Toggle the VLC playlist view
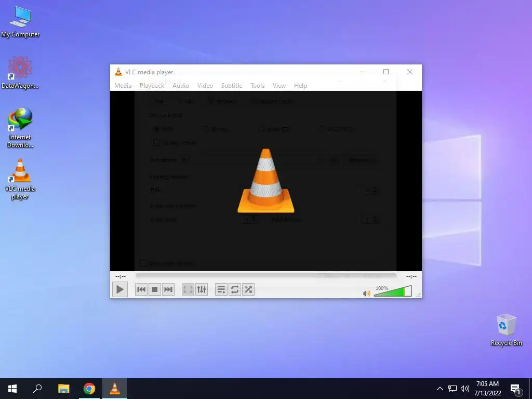 click(x=221, y=289)
